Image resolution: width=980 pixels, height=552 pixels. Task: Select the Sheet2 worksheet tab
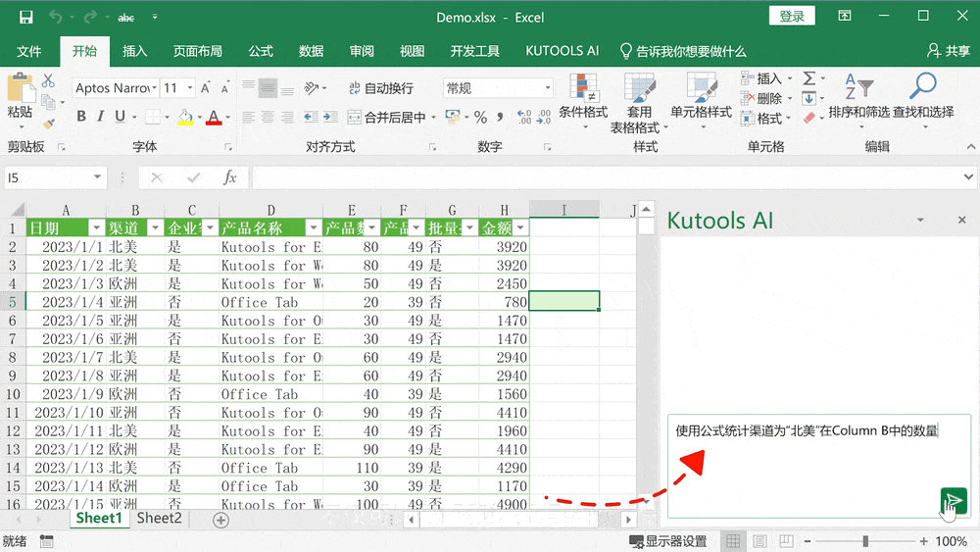(x=159, y=519)
